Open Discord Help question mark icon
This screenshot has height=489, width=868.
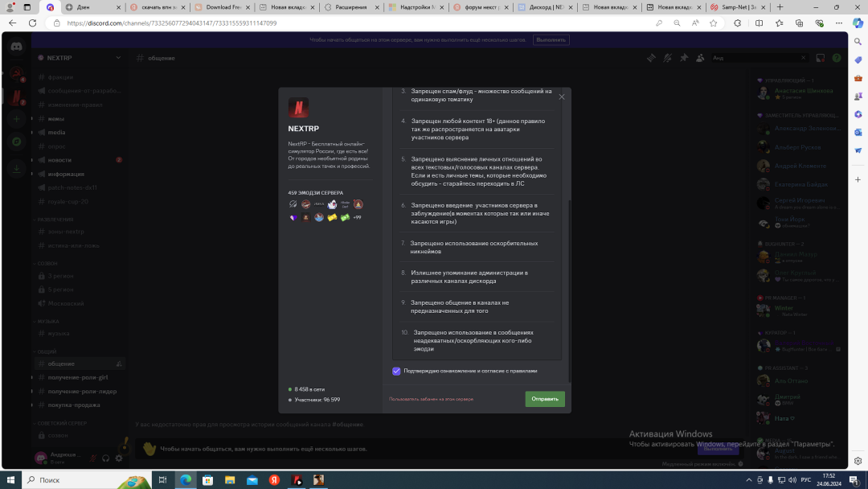[x=837, y=58]
